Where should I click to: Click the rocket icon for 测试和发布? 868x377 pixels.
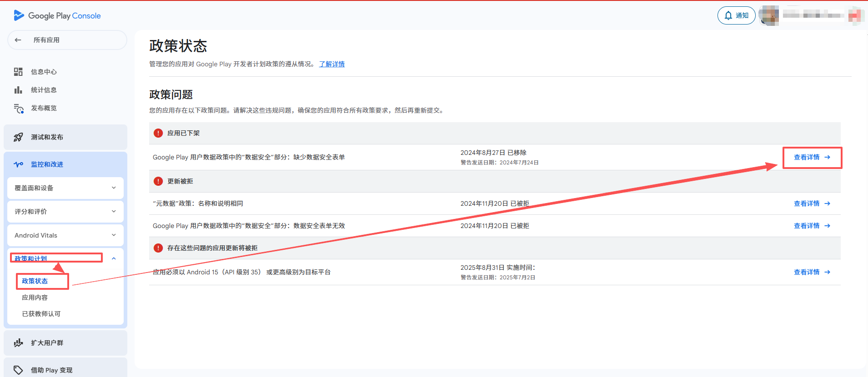(x=18, y=137)
